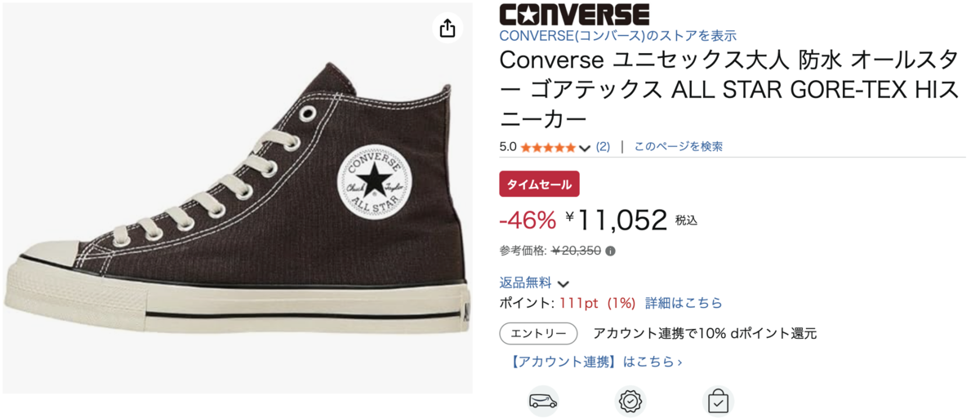
Task: Click 詳細はこちら points details link
Action: 684,303
